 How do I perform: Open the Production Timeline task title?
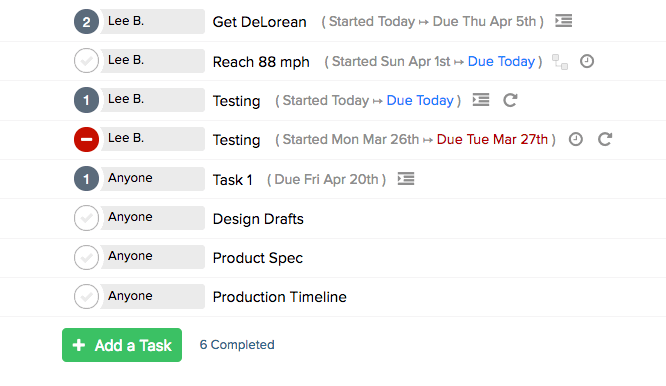[279, 297]
